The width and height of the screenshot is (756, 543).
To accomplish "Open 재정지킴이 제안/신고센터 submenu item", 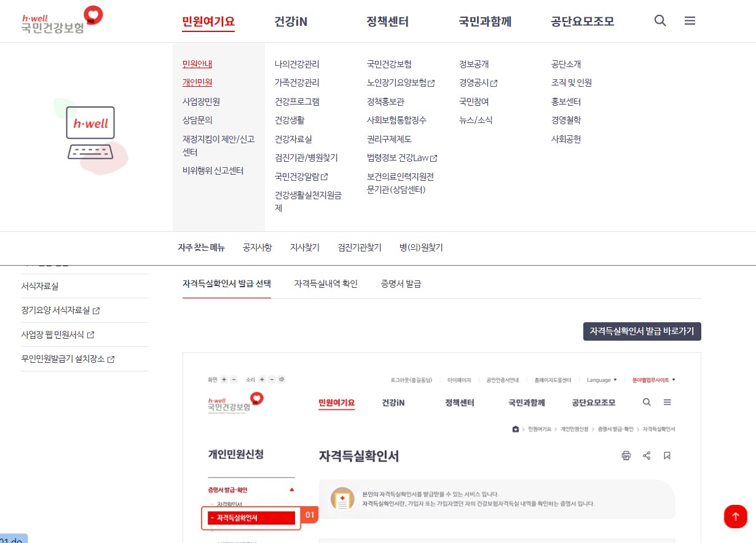I will 218,145.
